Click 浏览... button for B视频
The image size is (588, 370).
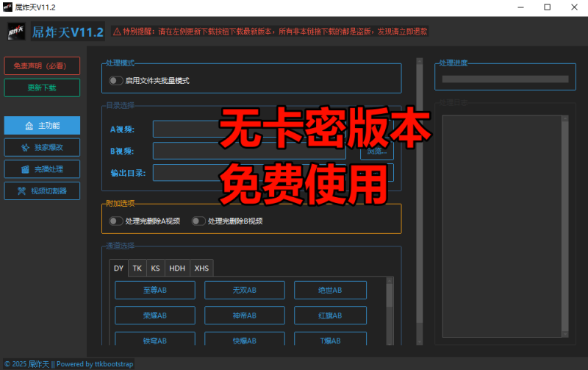(377, 151)
